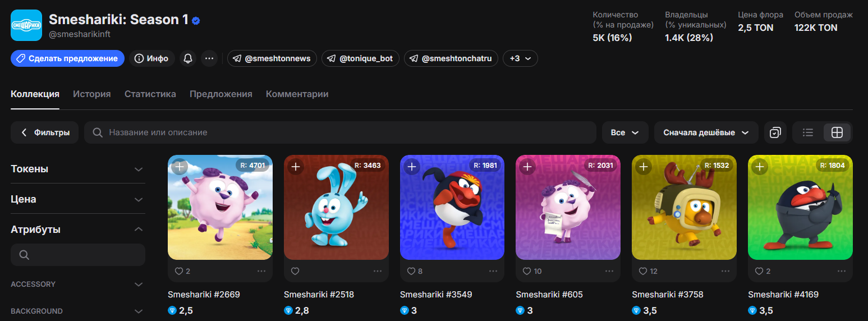Switch to list view layout

pos(808,132)
